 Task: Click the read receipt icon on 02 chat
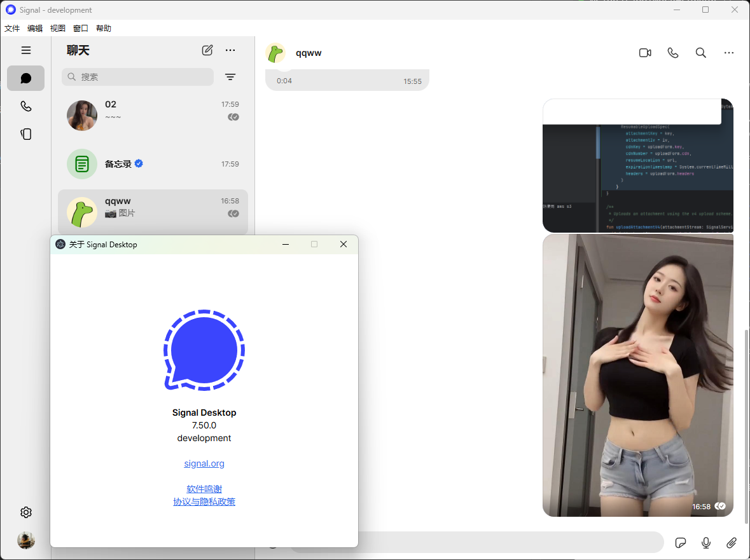(x=233, y=117)
